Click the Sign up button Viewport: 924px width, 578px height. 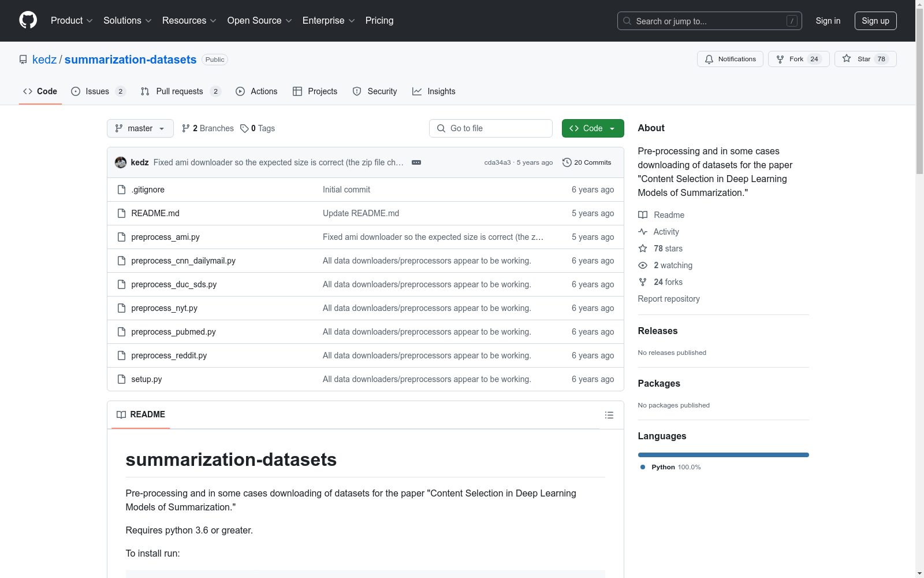[x=875, y=21]
